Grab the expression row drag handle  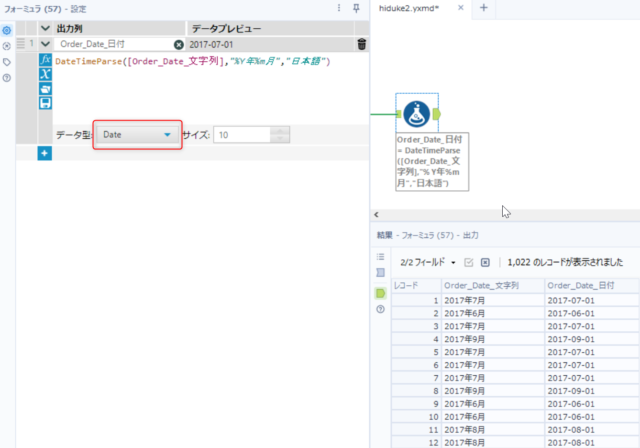click(x=21, y=44)
